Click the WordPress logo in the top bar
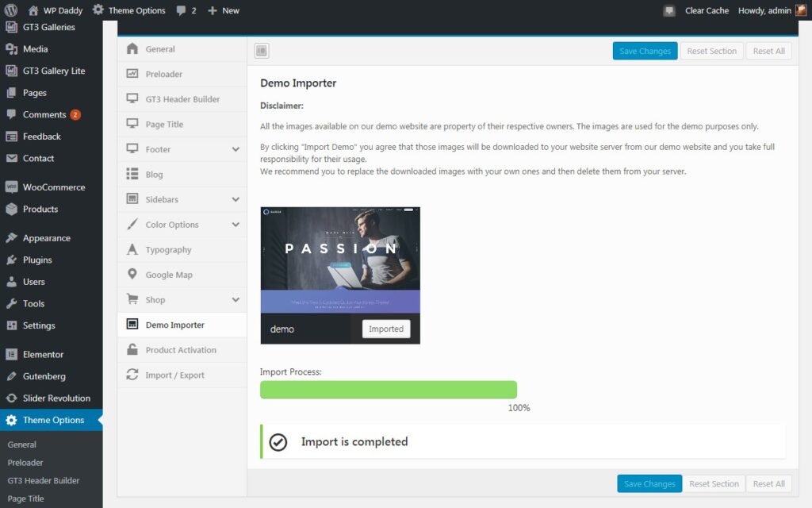 [10, 10]
